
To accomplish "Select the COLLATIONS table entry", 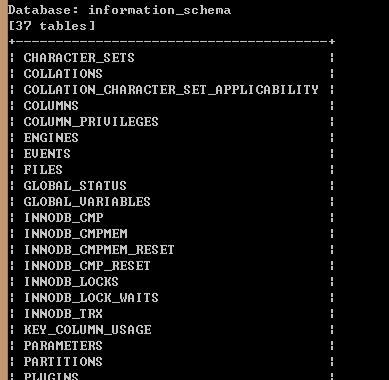I will click(63, 74).
